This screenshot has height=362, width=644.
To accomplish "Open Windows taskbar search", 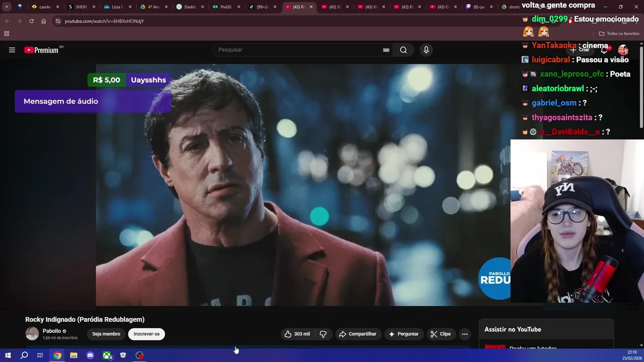I will 24,355.
